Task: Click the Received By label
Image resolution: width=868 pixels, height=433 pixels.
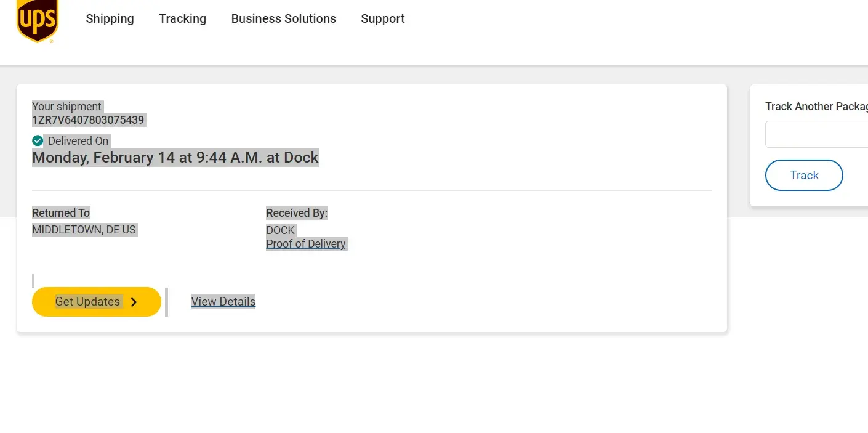Action: (296, 213)
